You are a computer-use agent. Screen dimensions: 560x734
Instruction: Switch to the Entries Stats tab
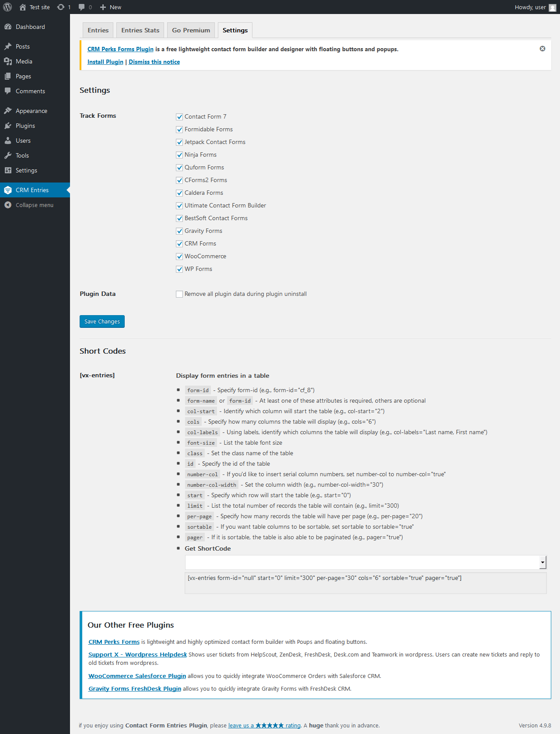click(x=140, y=30)
